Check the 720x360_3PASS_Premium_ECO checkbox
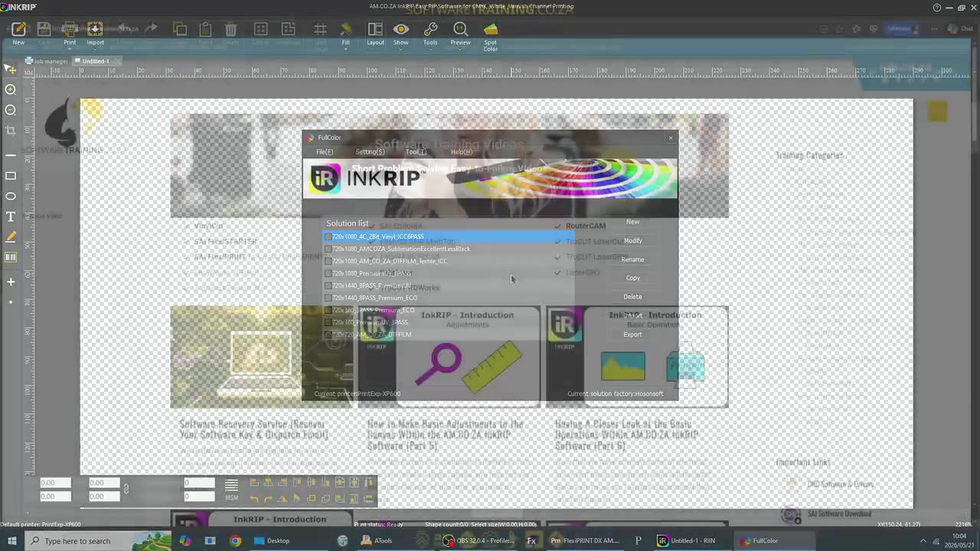Viewport: 980px width, 551px height. point(328,310)
